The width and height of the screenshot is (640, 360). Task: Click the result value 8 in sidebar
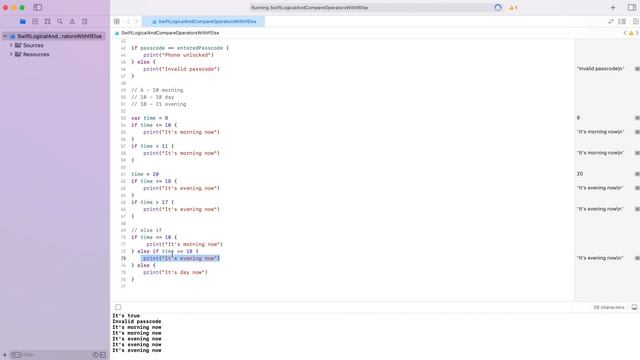578,118
